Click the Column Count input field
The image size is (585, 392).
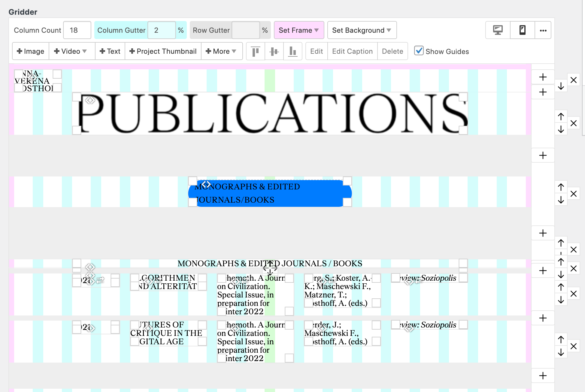(77, 30)
